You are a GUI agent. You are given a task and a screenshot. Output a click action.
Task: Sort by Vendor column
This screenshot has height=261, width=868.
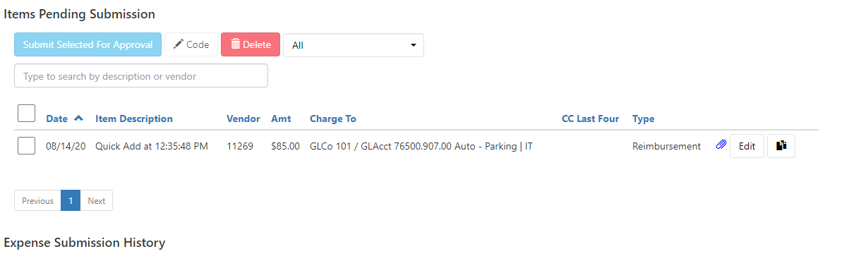243,119
